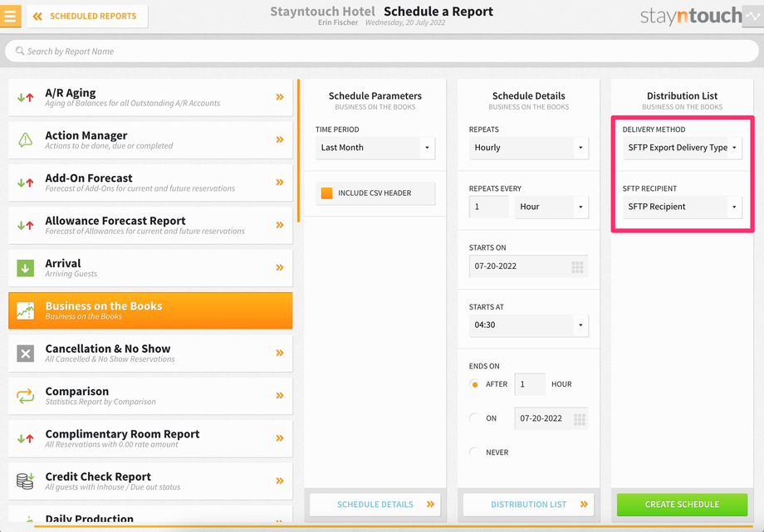Click the Comparison loop arrows icon

pyautogui.click(x=26, y=396)
